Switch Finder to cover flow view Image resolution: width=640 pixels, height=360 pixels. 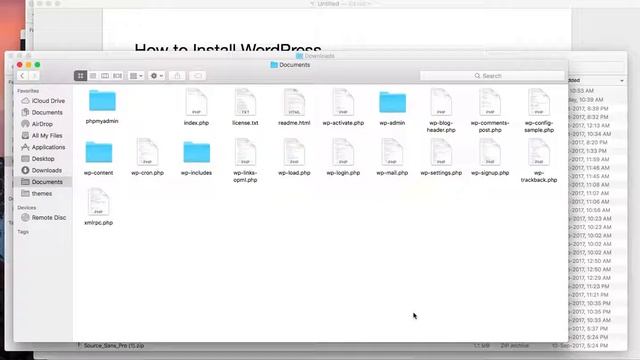(118, 76)
